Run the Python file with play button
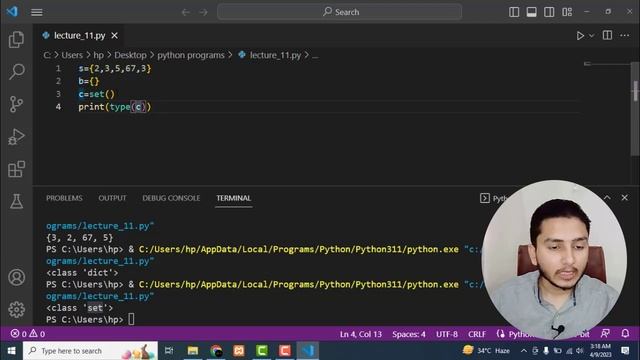Image resolution: width=640 pixels, height=360 pixels. coord(580,36)
